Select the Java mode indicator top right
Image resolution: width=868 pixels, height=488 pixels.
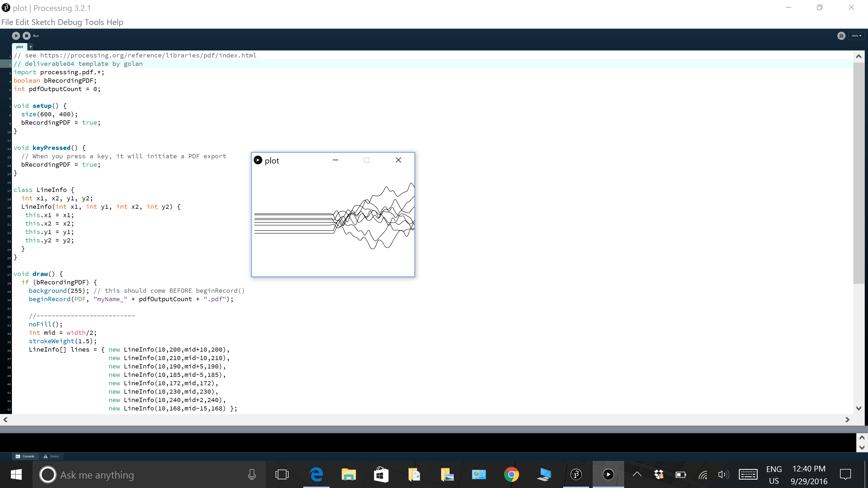coord(857,36)
